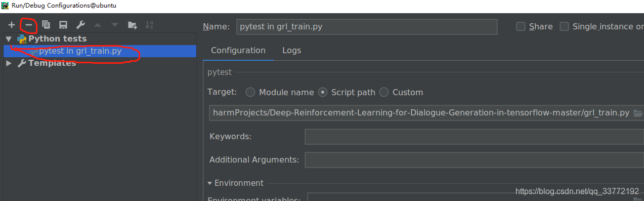Viewport: 644px width, 201px height.
Task: Open edit templates wrench icon
Action: point(80,25)
